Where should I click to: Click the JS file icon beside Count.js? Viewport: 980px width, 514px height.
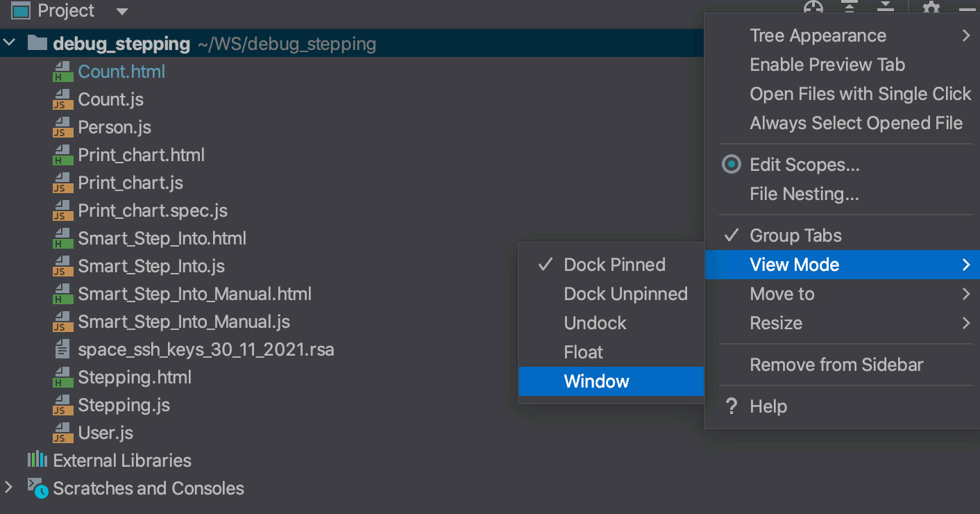[62, 99]
